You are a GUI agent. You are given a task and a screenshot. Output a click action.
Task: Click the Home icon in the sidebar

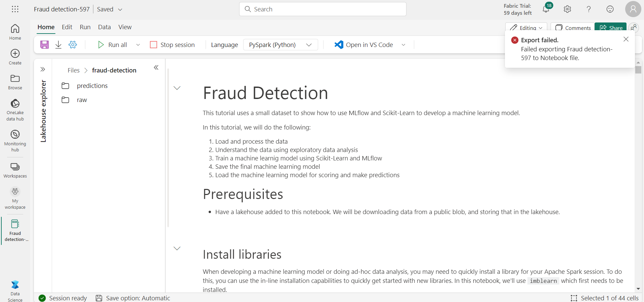click(x=15, y=32)
